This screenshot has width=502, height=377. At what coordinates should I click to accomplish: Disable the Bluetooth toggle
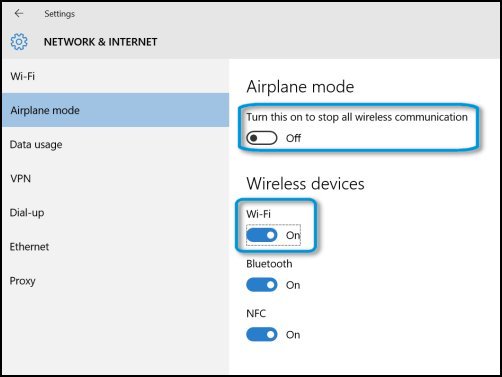pos(262,285)
